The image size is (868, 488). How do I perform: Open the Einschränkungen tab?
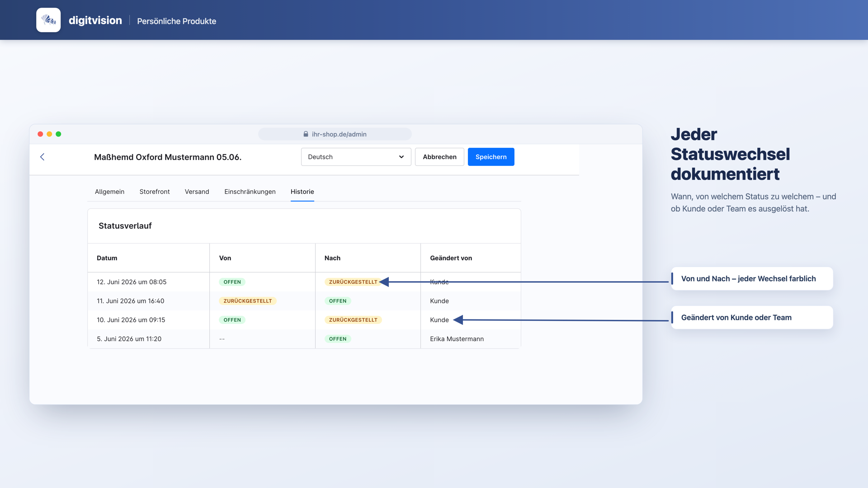pyautogui.click(x=250, y=192)
